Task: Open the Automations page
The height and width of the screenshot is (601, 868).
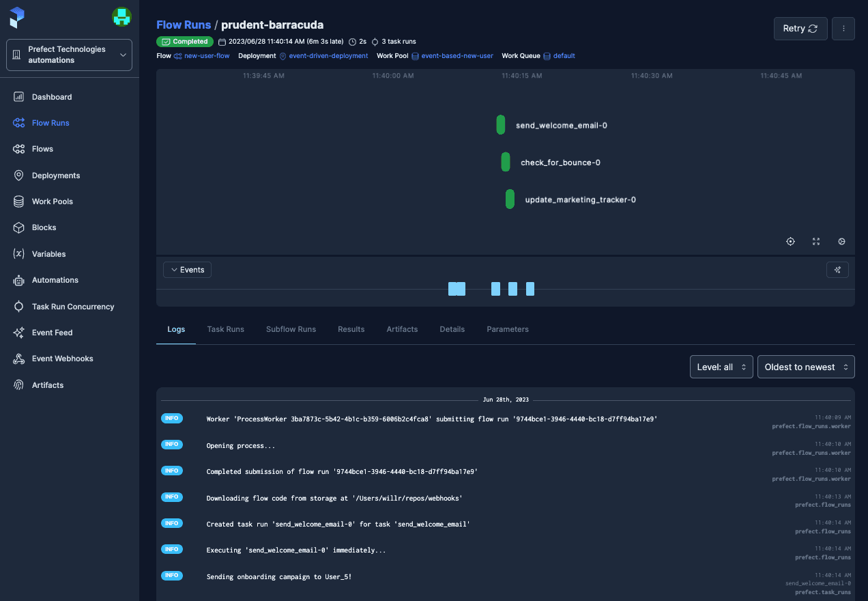Action: 55,280
